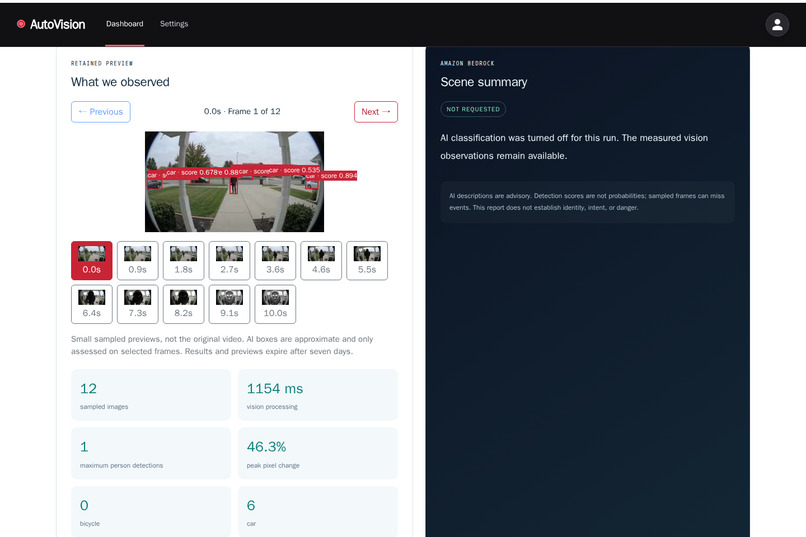806x537 pixels.
Task: Select the 1.8s frame thumbnail
Action: coord(184,261)
